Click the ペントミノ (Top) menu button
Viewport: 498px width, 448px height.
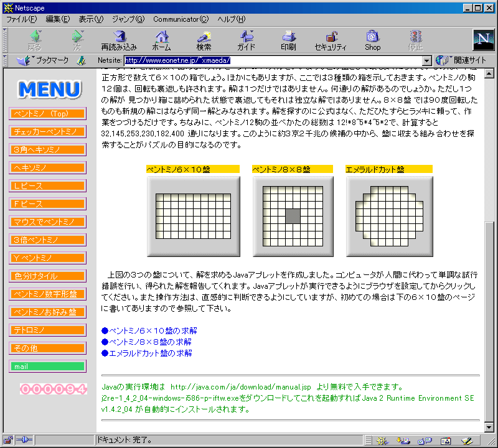[x=48, y=114]
